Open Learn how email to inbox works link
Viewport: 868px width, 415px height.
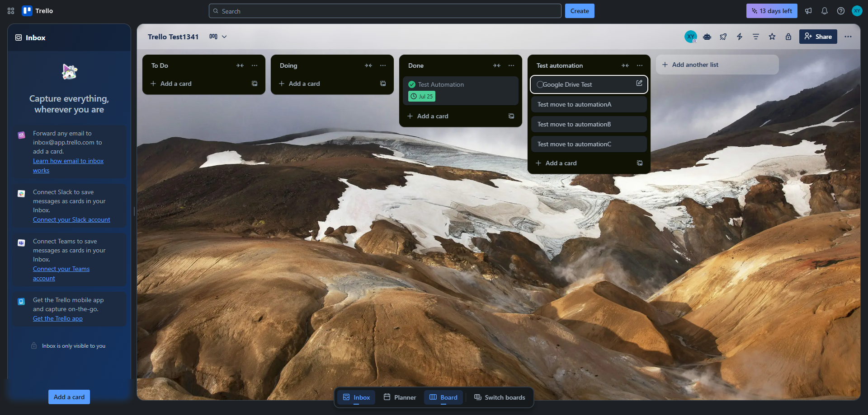(68, 165)
